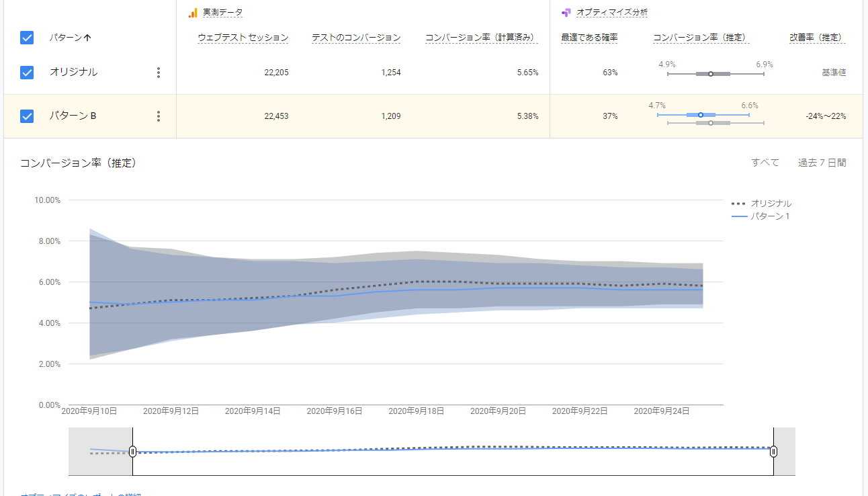Open the three-dot menu for オリジナル row

click(x=159, y=73)
